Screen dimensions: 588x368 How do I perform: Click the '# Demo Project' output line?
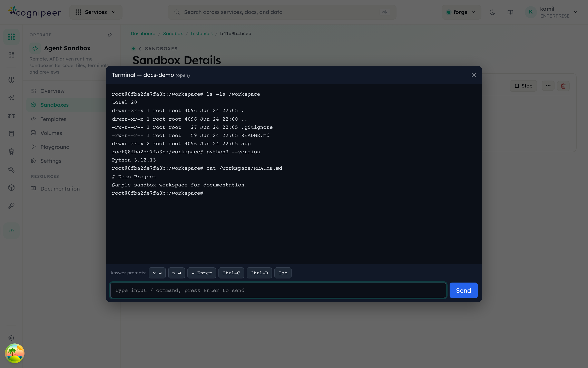point(134,176)
